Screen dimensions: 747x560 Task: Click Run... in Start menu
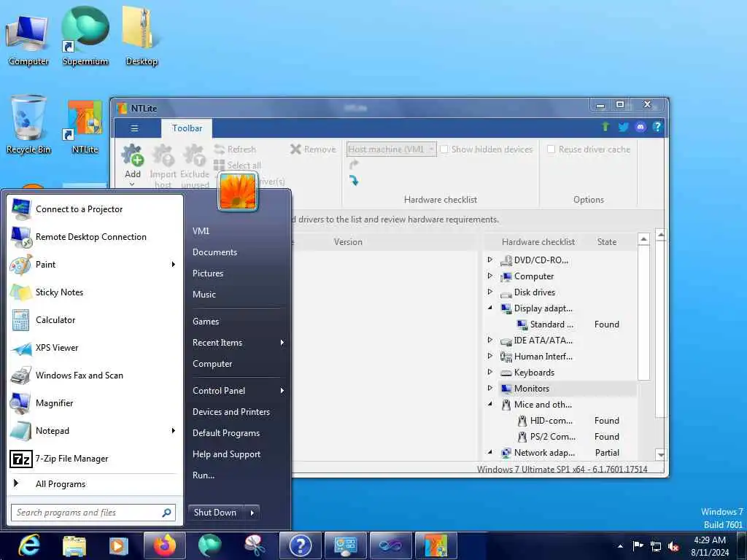[x=204, y=475]
